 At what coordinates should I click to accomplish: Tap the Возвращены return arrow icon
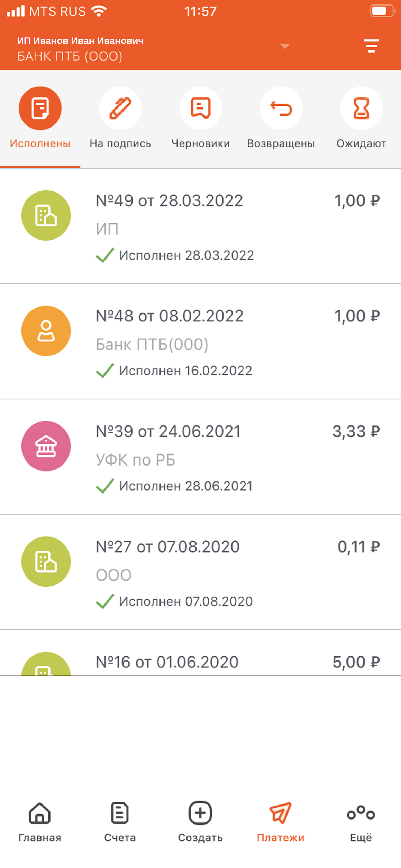tap(281, 108)
